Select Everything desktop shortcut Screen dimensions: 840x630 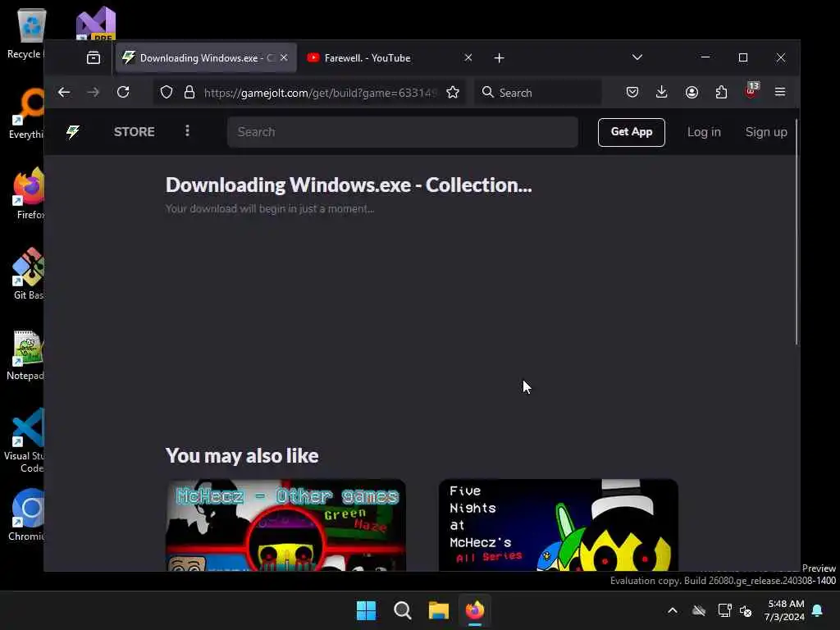coord(26,113)
